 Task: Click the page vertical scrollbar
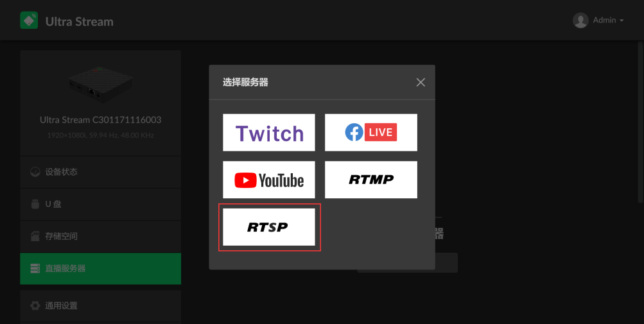click(x=640, y=121)
